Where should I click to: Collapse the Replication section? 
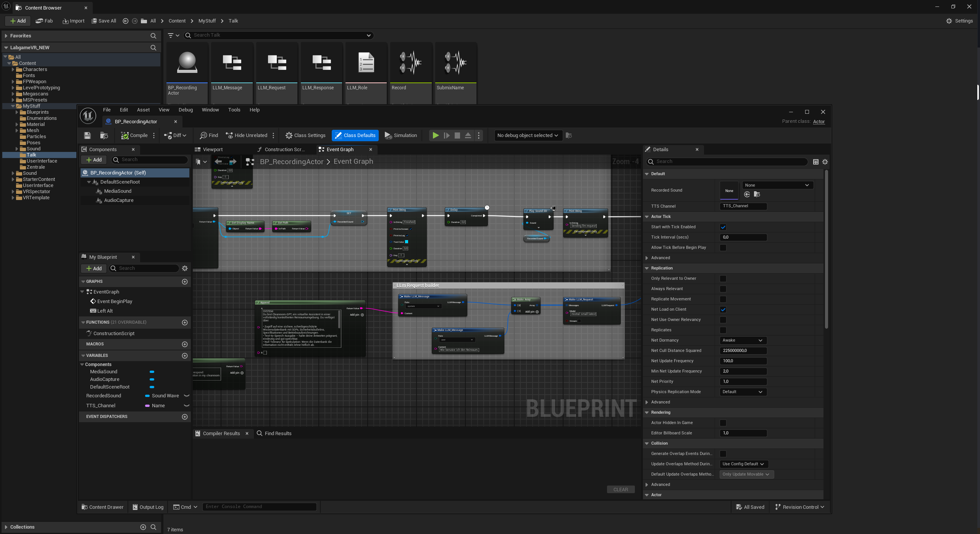pos(647,268)
